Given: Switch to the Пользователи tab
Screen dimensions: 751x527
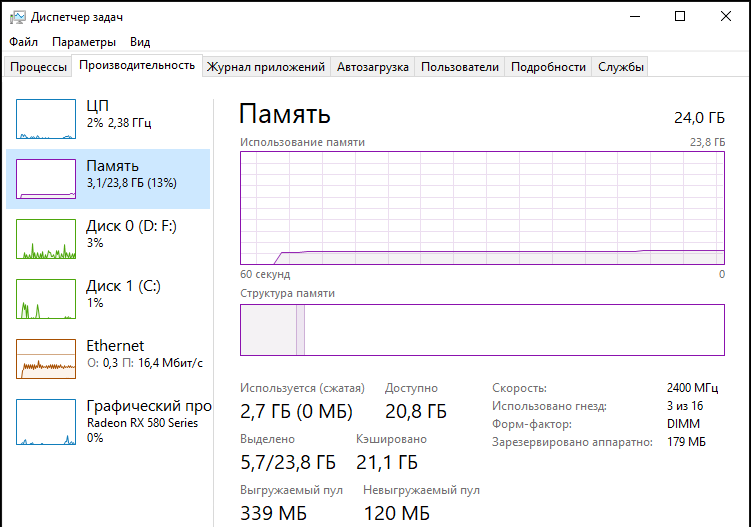Looking at the screenshot, I should [459, 67].
